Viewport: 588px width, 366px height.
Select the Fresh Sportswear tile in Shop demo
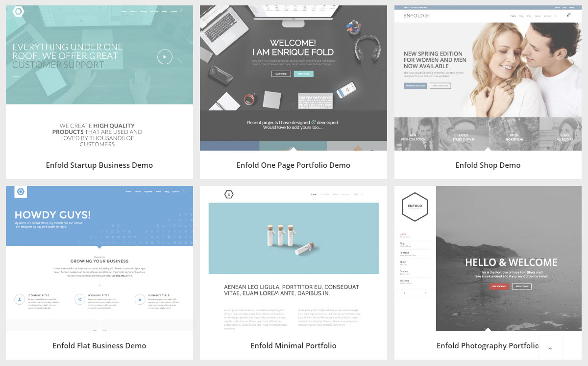click(514, 134)
